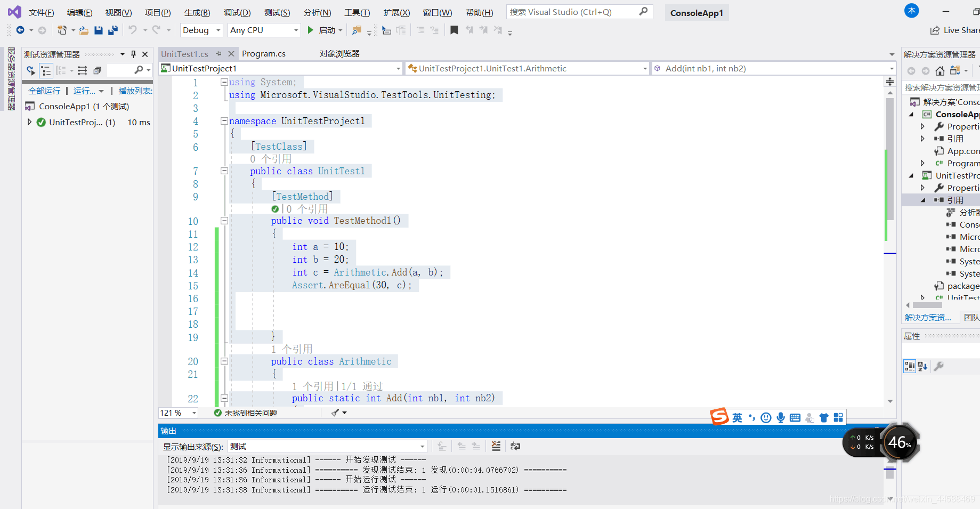Toggle Sogou English/Chinese input mode
Screen dimensions: 980x509
point(737,418)
